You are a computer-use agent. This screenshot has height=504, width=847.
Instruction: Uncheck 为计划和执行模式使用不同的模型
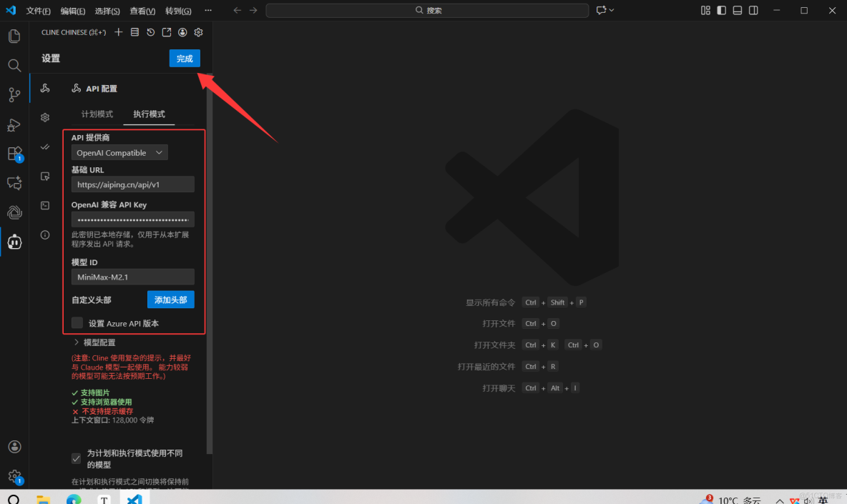coord(76,458)
